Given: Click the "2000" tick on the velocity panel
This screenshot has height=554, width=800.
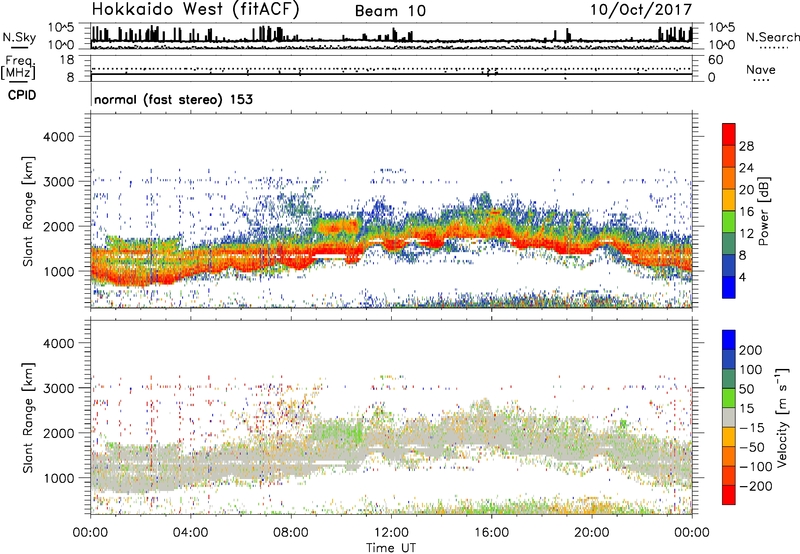Looking at the screenshot, I should [58, 433].
